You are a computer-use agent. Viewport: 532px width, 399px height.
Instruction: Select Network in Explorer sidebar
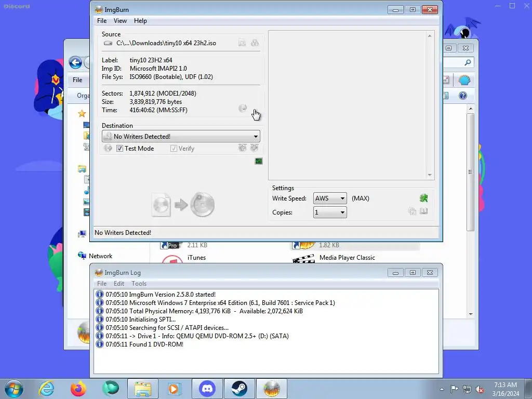click(x=100, y=256)
